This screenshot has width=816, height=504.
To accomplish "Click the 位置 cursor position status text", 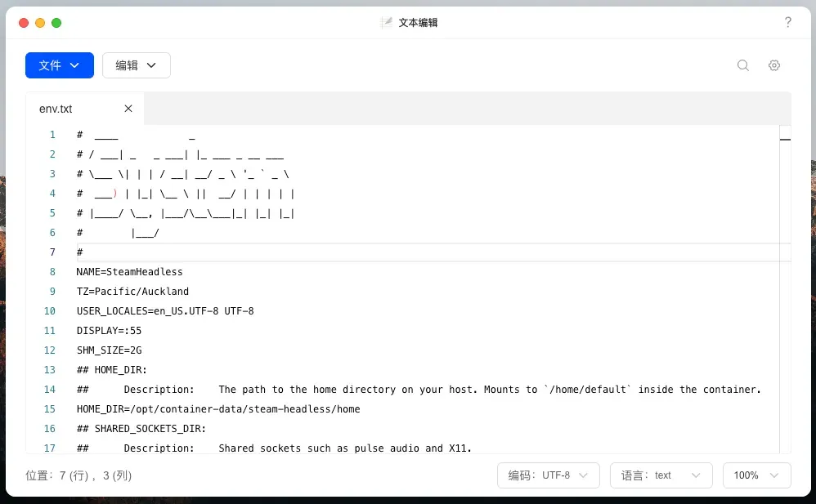I will (x=78, y=475).
